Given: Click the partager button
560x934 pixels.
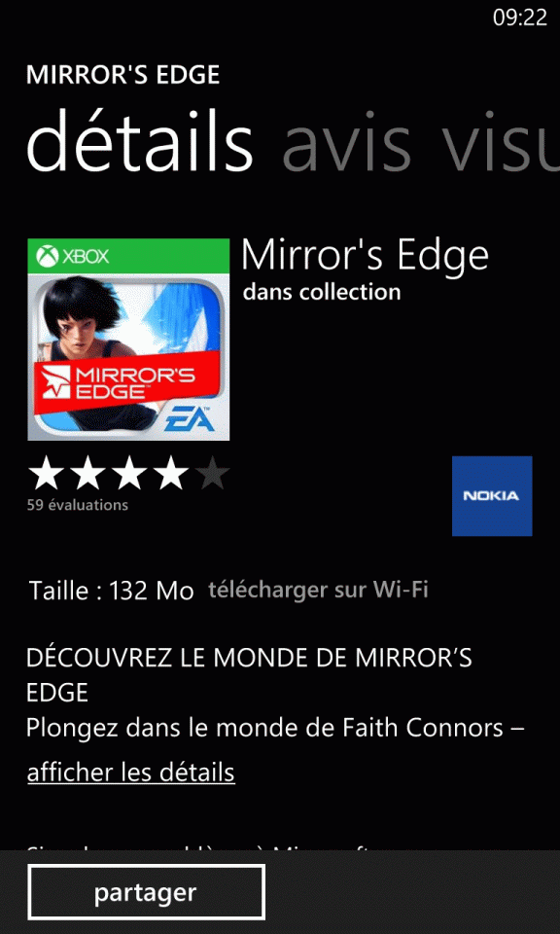Looking at the screenshot, I should 146,892.
